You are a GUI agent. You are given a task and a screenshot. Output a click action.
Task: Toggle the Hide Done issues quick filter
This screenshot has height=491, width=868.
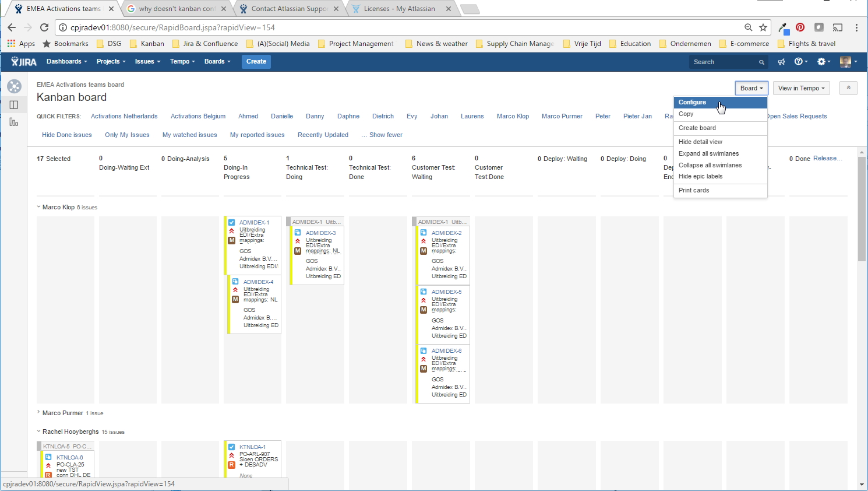[x=67, y=135]
